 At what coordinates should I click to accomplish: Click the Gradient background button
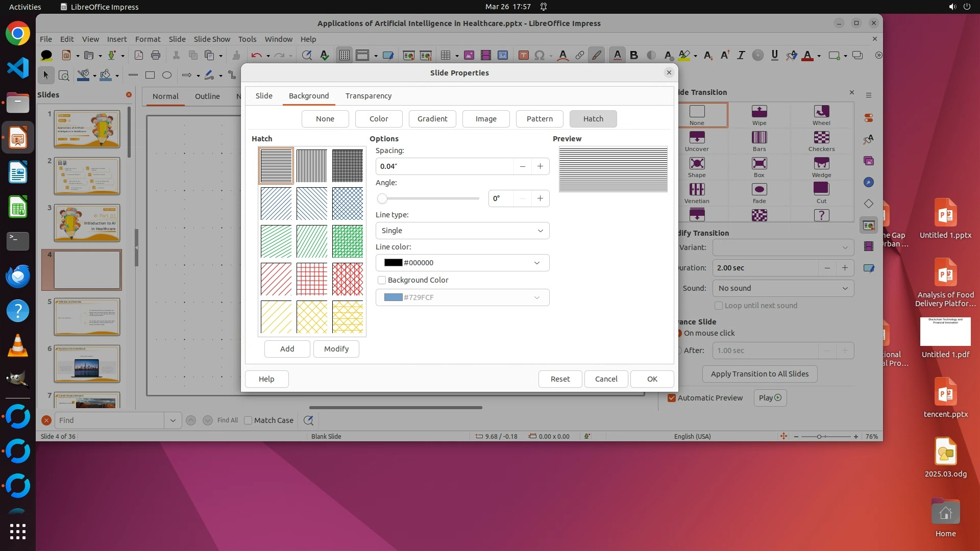pyautogui.click(x=432, y=119)
